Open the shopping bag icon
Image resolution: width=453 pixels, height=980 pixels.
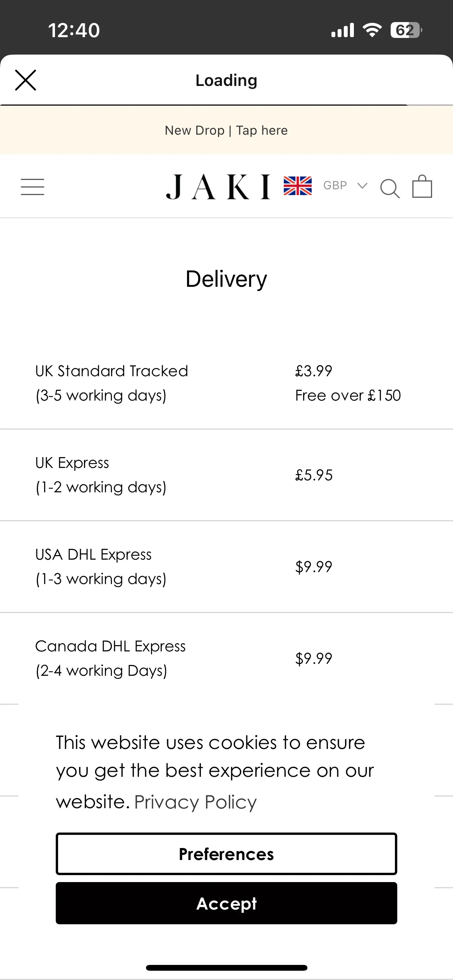coord(422,186)
